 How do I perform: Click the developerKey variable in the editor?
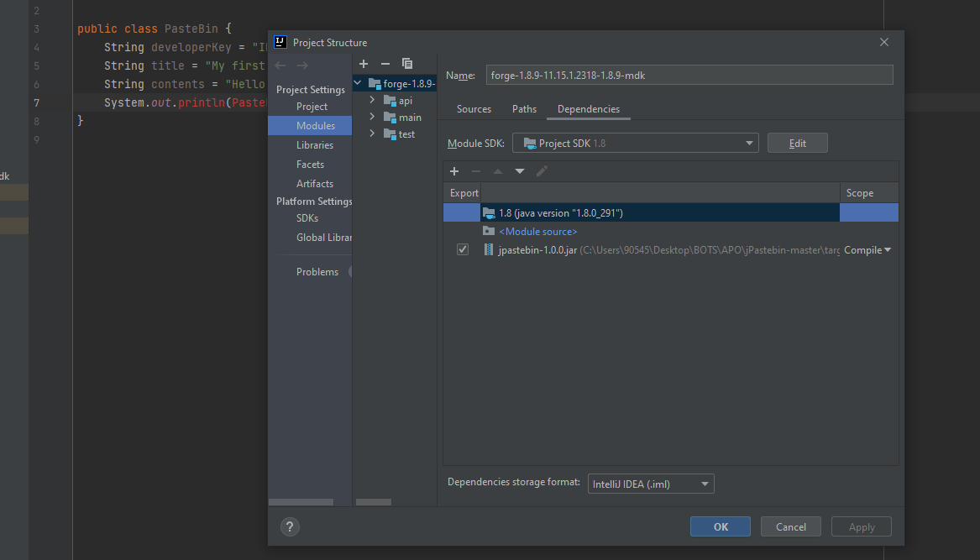coord(191,48)
